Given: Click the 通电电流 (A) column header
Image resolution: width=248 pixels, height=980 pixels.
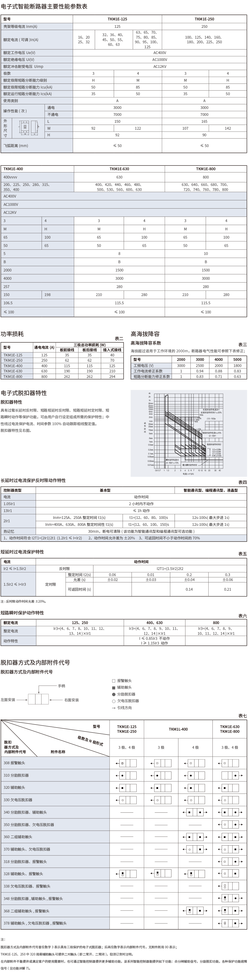Looking at the screenshot, I should pos(44,347).
